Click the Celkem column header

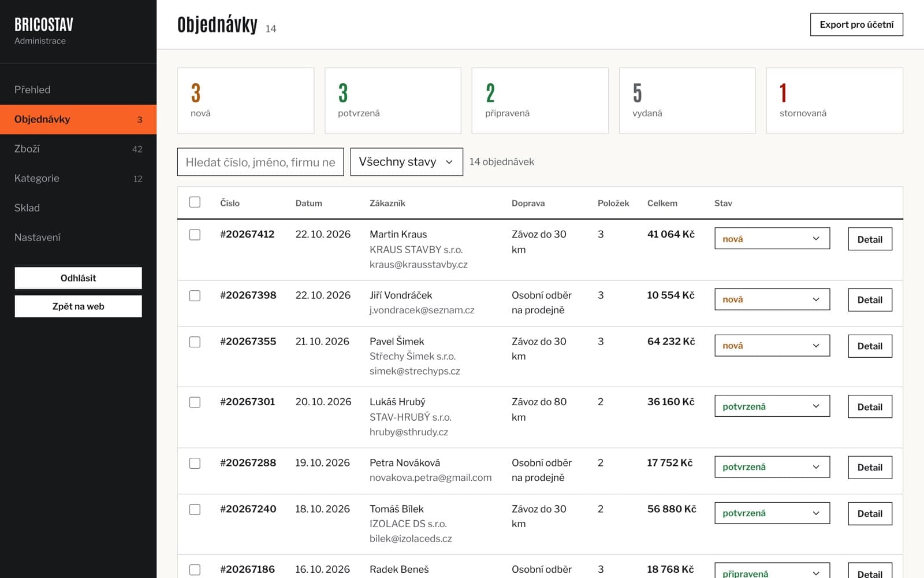tap(662, 203)
